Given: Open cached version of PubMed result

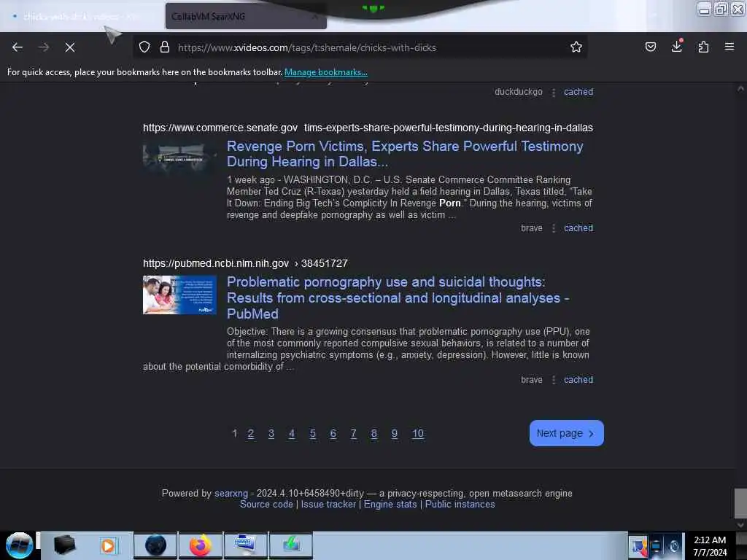Looking at the screenshot, I should point(578,379).
